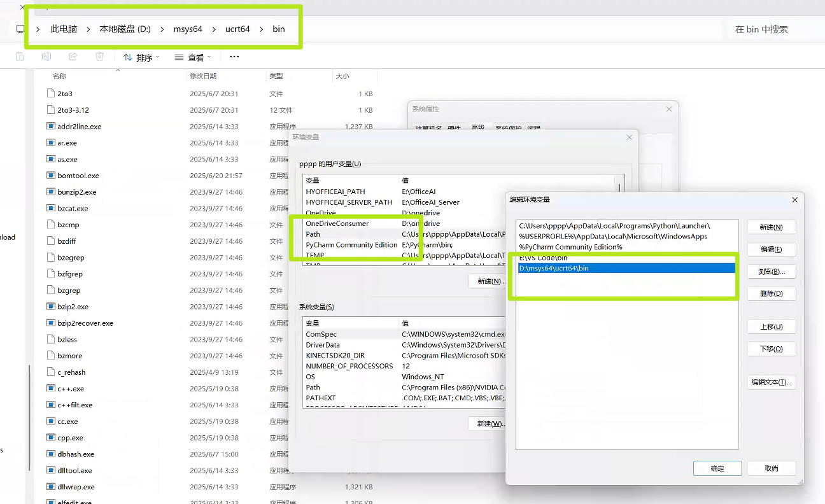Select Path in system variables list
Image resolution: width=825 pixels, height=504 pixels.
[x=313, y=387]
